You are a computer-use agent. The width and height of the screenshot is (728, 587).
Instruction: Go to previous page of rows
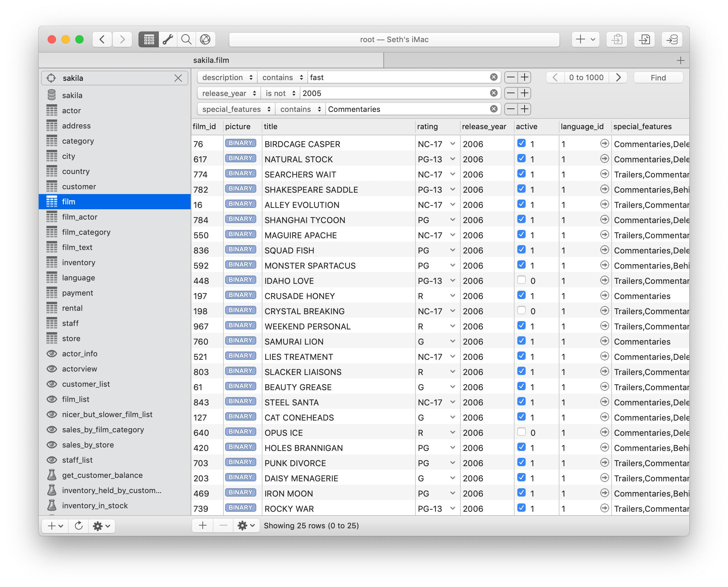click(x=555, y=77)
